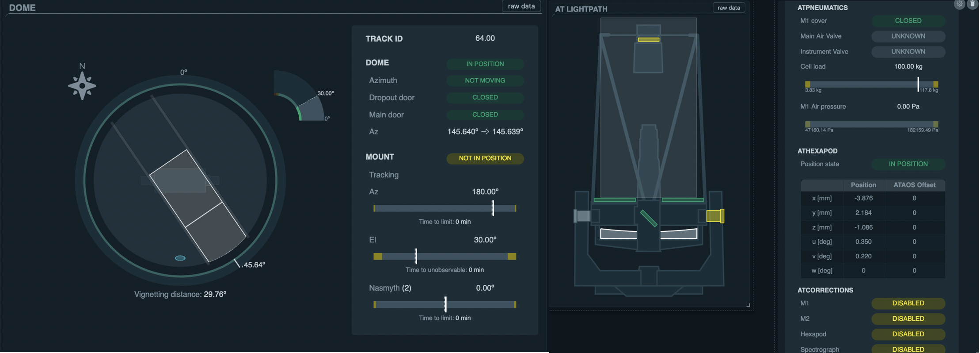This screenshot has width=980, height=353.
Task: Click the Cell load range bar
Action: point(871,84)
